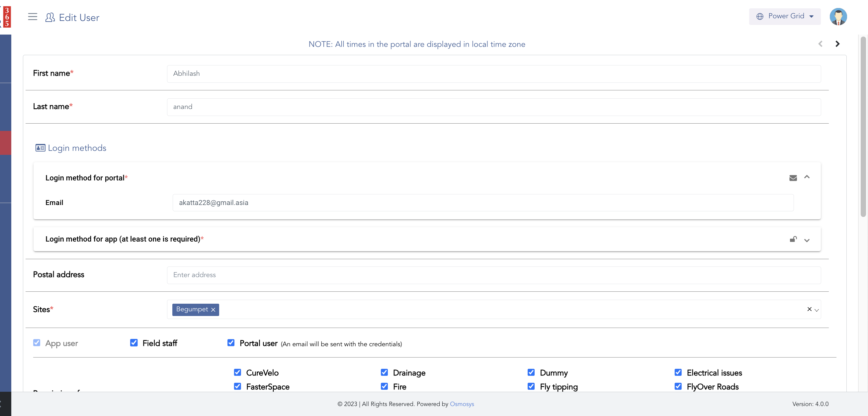The width and height of the screenshot is (868, 416).
Task: Expand the app login method section
Action: click(807, 240)
